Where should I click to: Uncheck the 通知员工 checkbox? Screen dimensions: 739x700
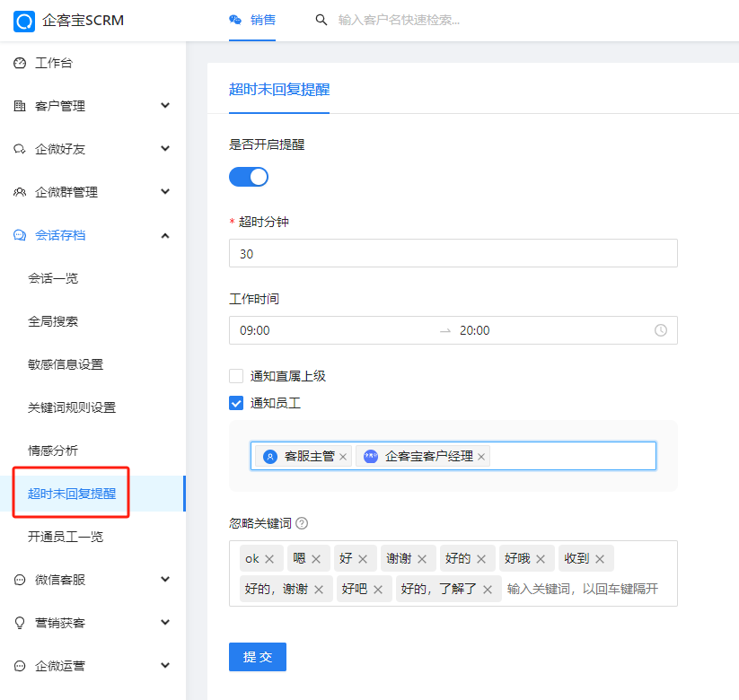tap(236, 403)
